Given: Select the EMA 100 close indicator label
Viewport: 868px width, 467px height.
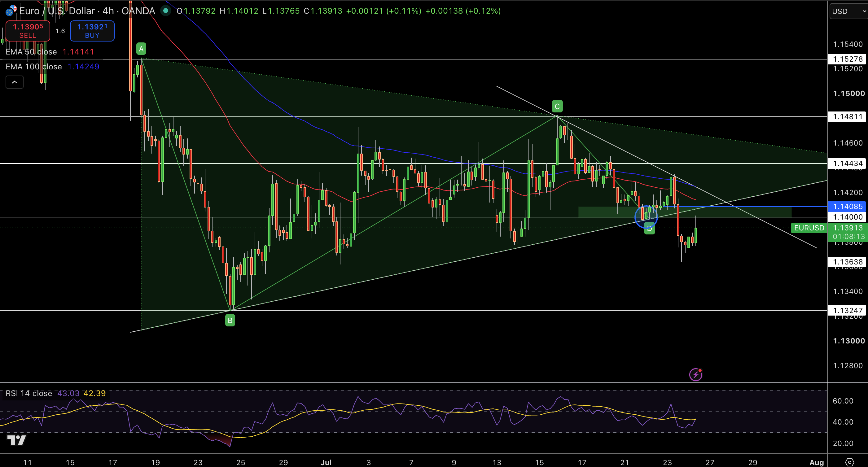Looking at the screenshot, I should tap(34, 67).
